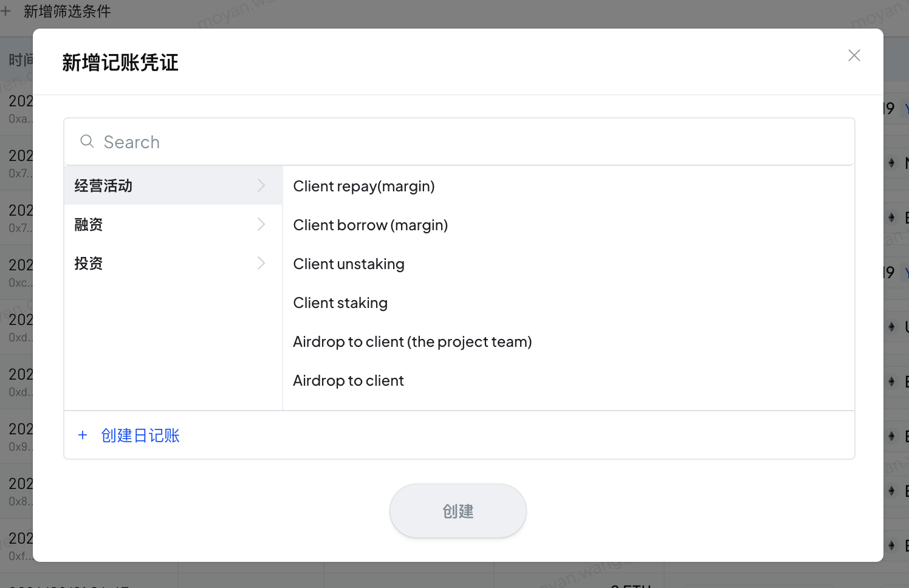Screen dimensions: 909x588
Task: Expand the 投资 chevron arrow
Action: coord(261,264)
